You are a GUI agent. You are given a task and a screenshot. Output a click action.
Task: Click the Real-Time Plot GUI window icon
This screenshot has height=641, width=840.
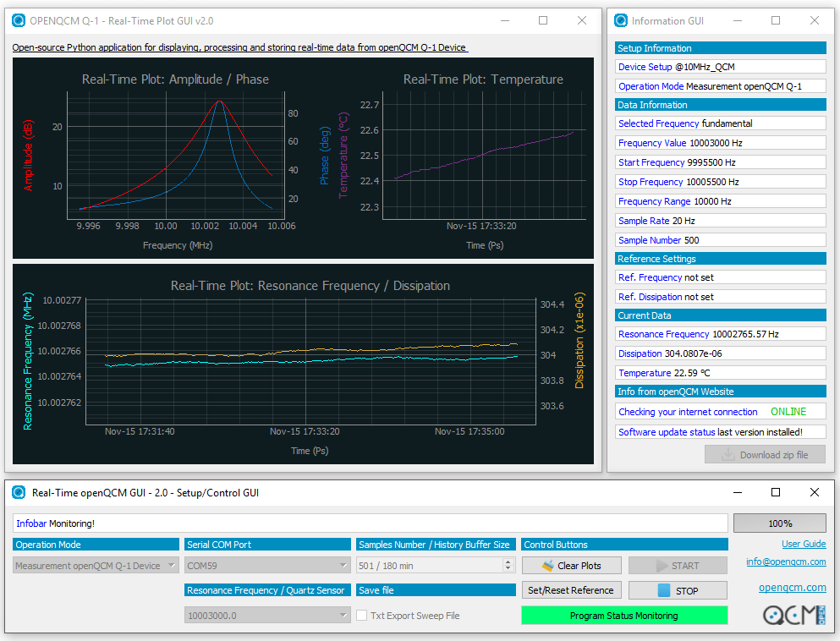point(19,20)
